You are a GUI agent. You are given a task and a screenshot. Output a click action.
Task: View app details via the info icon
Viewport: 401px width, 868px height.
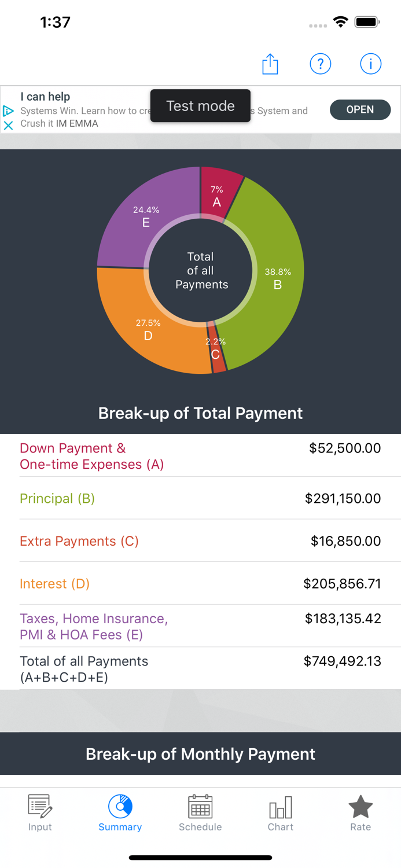point(370,64)
